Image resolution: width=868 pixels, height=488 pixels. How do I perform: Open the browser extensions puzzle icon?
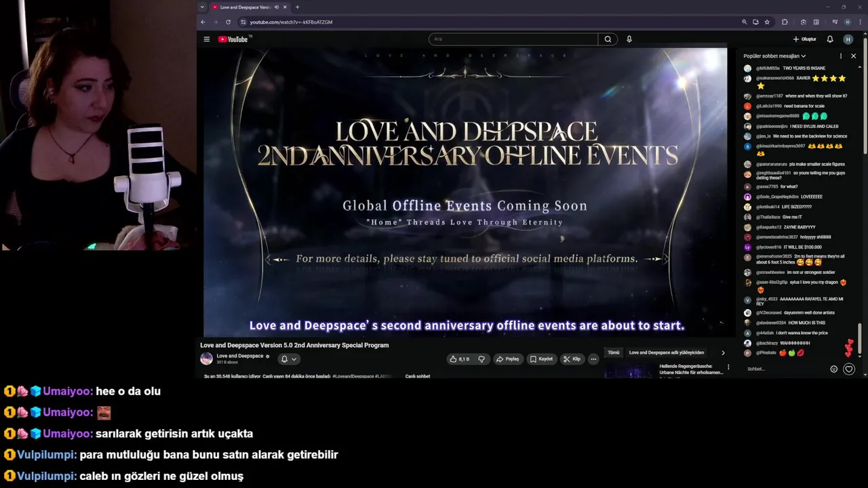[x=785, y=22]
